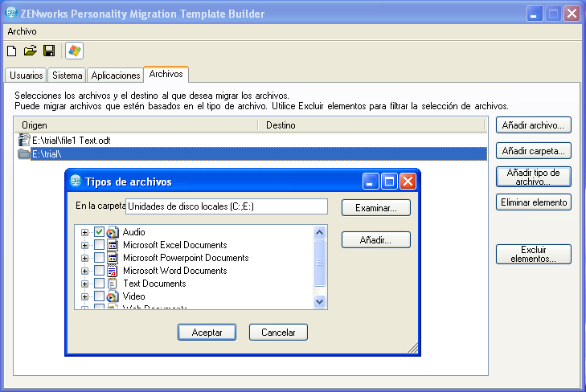
Task: Check the Microsoft Powerpoint Documents checkbox
Action: tap(99, 258)
